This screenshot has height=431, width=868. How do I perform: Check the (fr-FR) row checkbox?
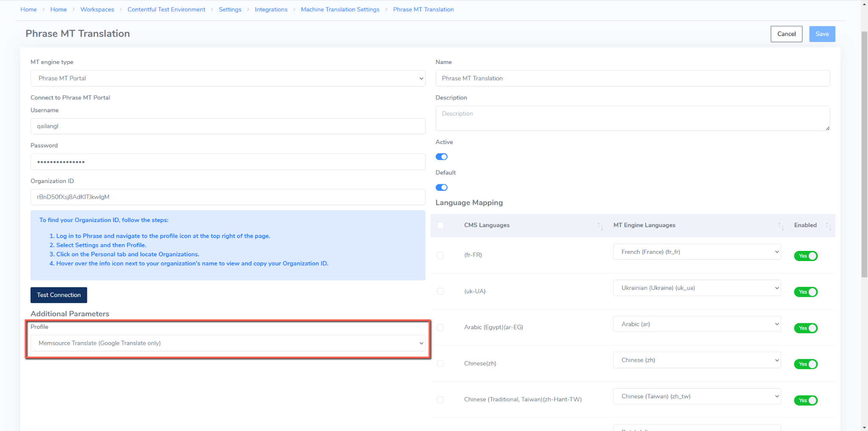440,255
